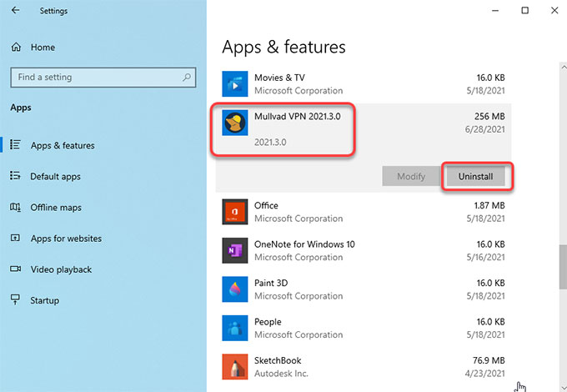567x392 pixels.
Task: Focus the Find a setting search field
Action: (x=103, y=77)
